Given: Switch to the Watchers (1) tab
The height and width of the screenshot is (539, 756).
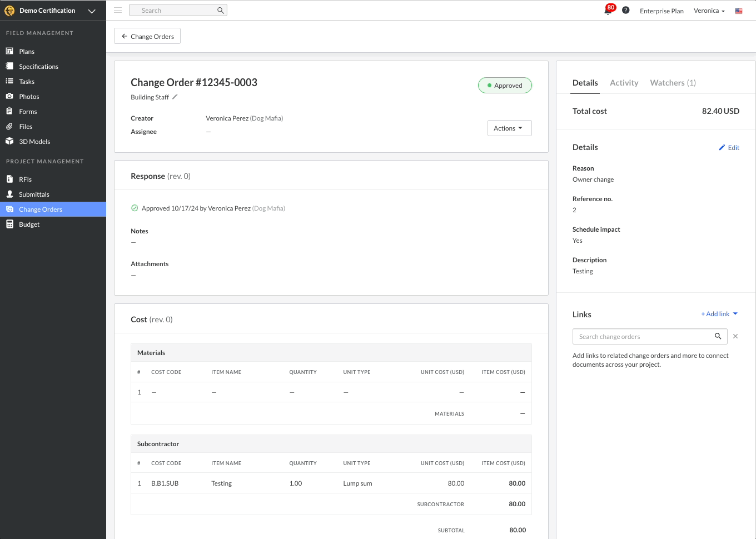Looking at the screenshot, I should 673,83.
